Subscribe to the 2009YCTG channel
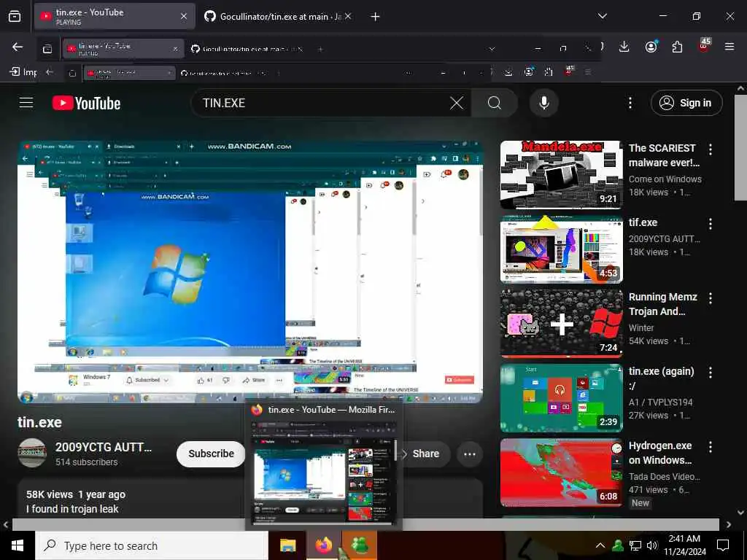The width and height of the screenshot is (747, 560). point(211,454)
